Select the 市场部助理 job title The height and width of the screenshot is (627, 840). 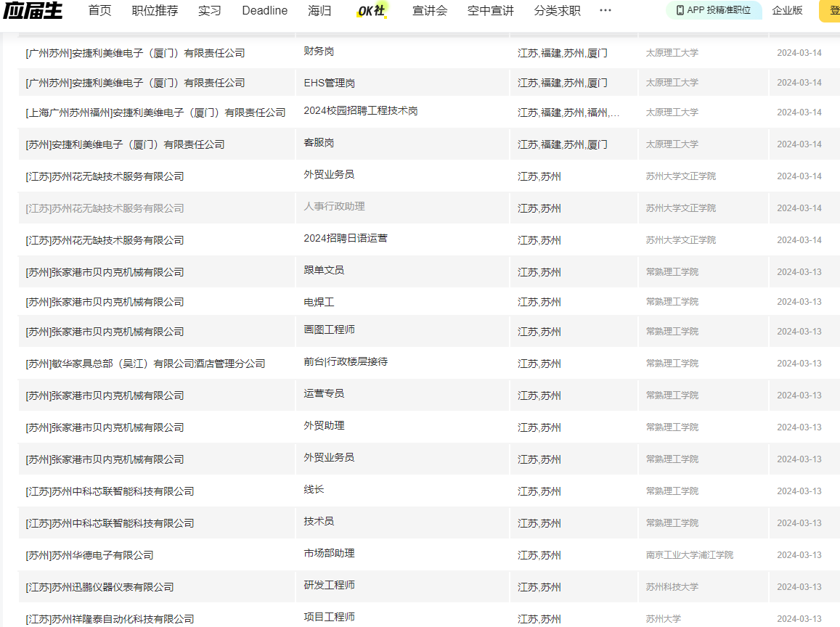pos(329,553)
